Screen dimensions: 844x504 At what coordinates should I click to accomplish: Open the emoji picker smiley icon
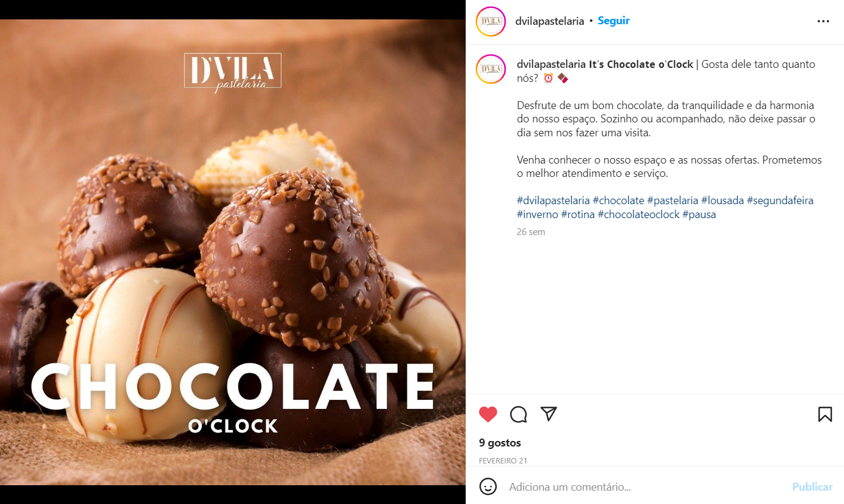click(x=488, y=486)
